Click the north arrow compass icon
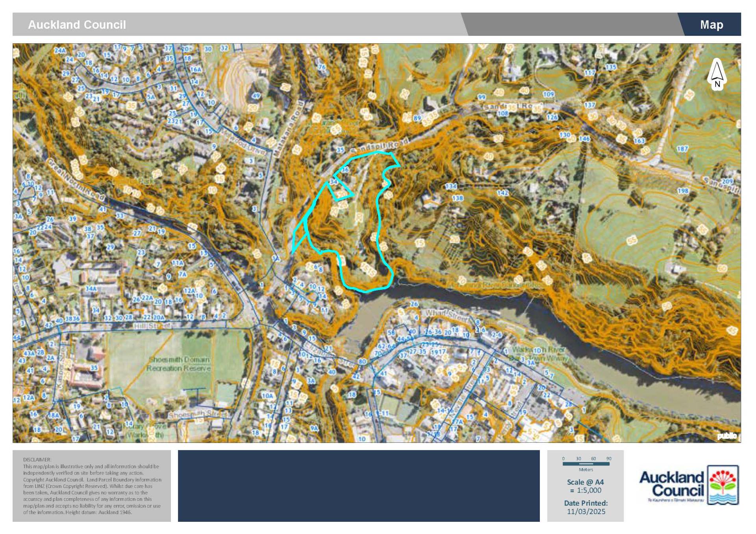The height and width of the screenshot is (534, 756). [x=717, y=75]
